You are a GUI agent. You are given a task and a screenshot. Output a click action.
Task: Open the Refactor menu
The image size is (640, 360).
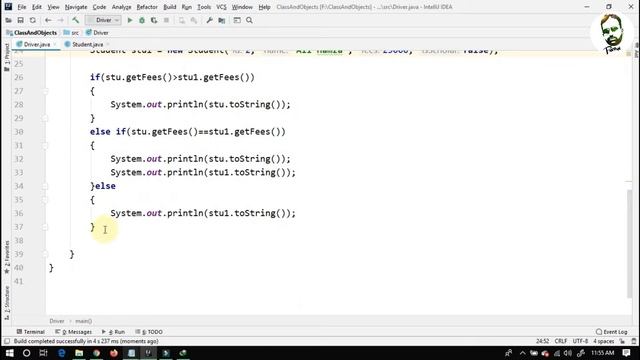(147, 7)
